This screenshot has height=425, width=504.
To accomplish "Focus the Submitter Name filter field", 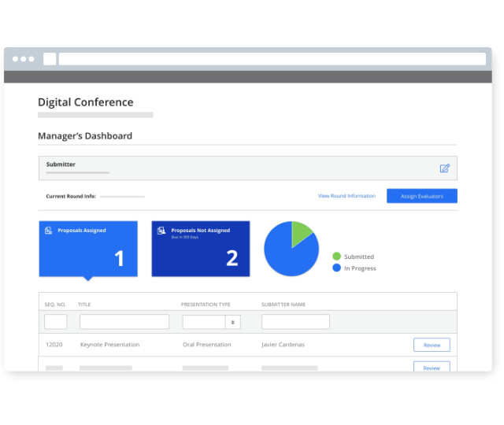I will click(x=295, y=322).
